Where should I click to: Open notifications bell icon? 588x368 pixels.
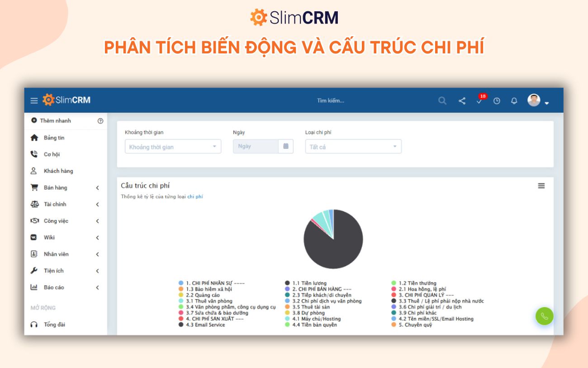[514, 100]
